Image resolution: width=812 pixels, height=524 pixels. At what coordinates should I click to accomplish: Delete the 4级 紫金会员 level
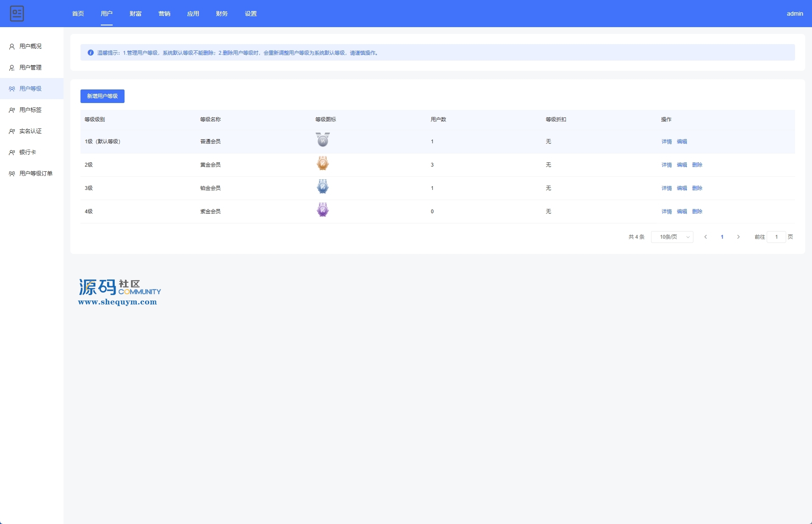[x=697, y=212]
